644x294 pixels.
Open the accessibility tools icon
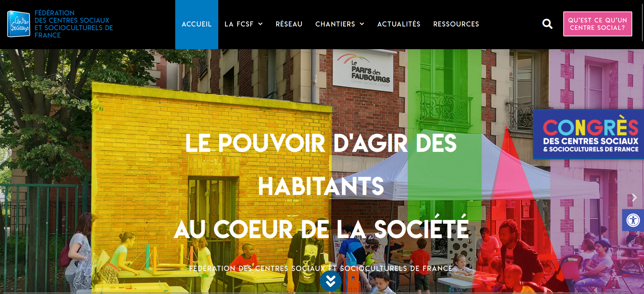point(633,220)
